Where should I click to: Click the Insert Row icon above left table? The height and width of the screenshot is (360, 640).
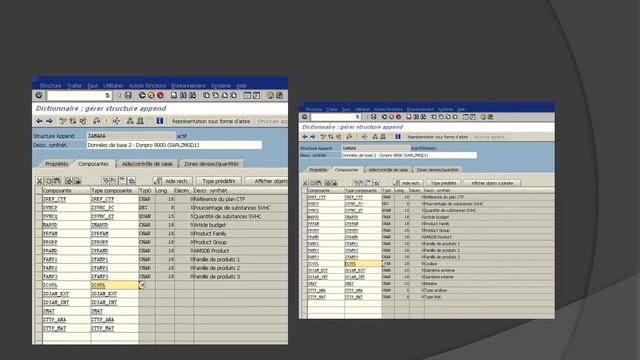coord(69,180)
